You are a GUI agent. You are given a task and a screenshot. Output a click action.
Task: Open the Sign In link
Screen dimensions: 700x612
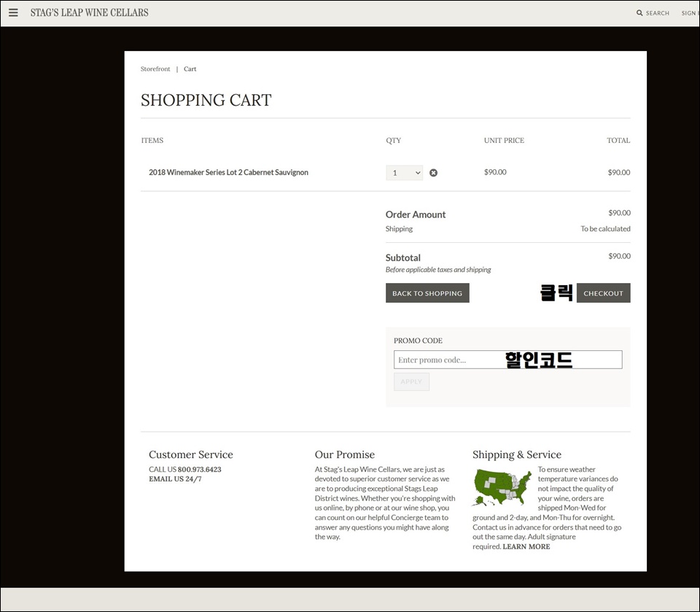(691, 13)
